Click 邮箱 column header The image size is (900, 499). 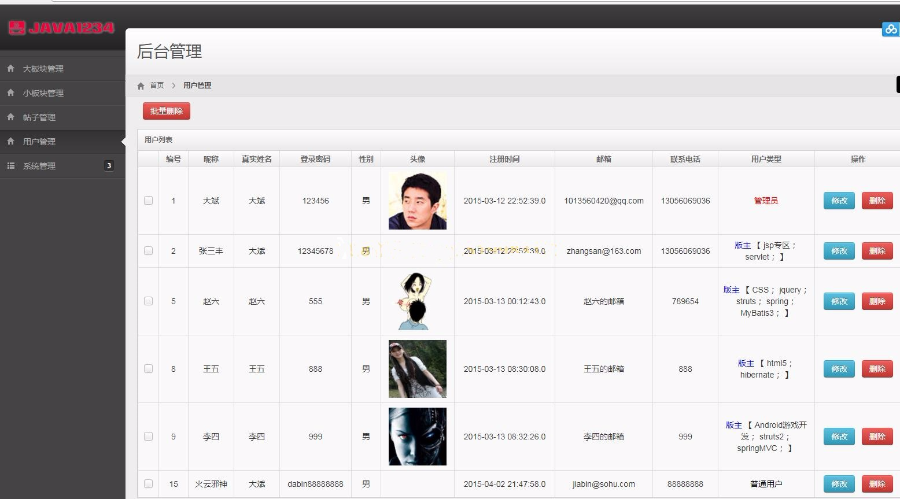pyautogui.click(x=604, y=159)
